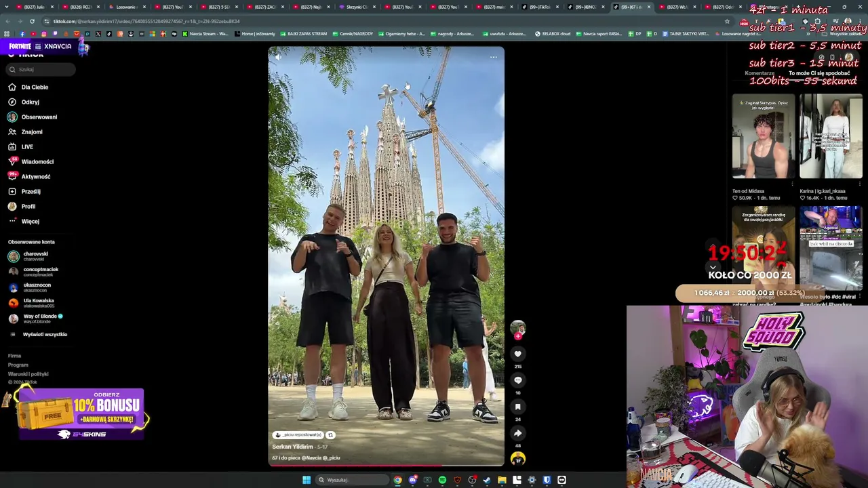Open the Program footer link
The height and width of the screenshot is (488, 868).
[18, 365]
